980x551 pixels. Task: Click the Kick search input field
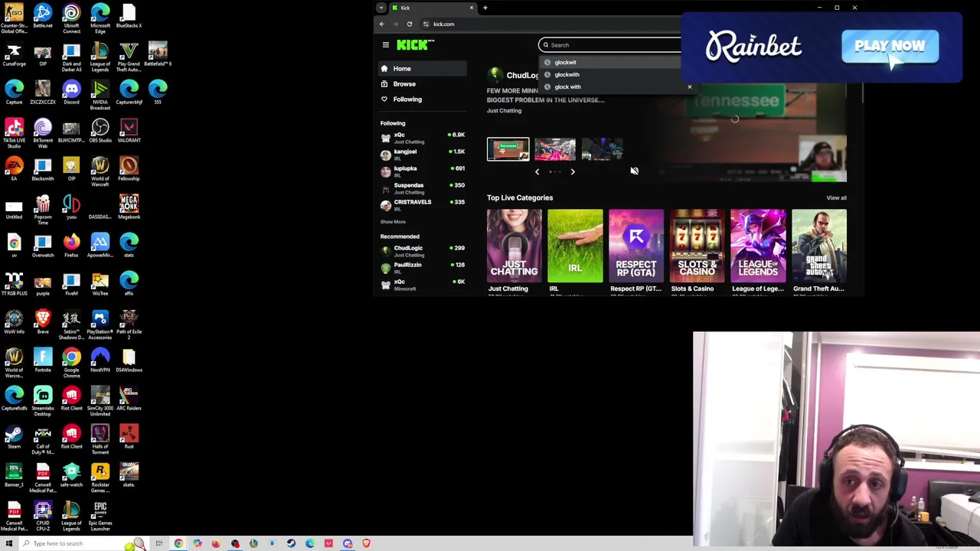(609, 45)
